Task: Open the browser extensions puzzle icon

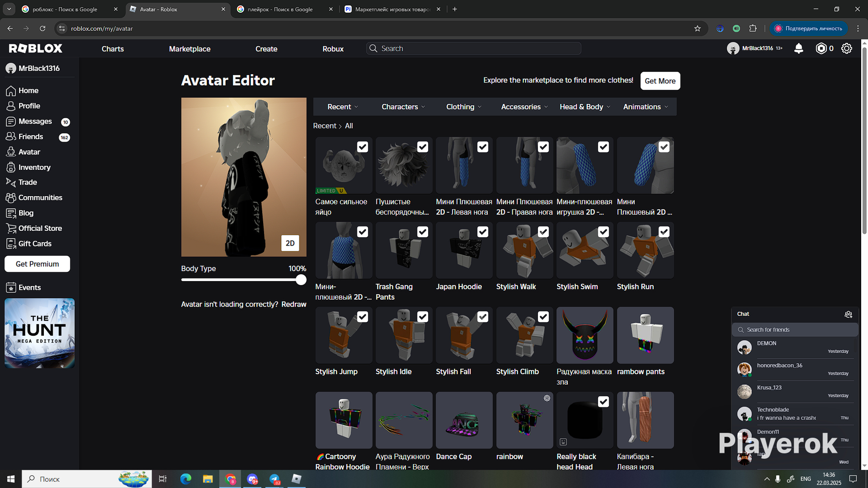Action: (753, 28)
